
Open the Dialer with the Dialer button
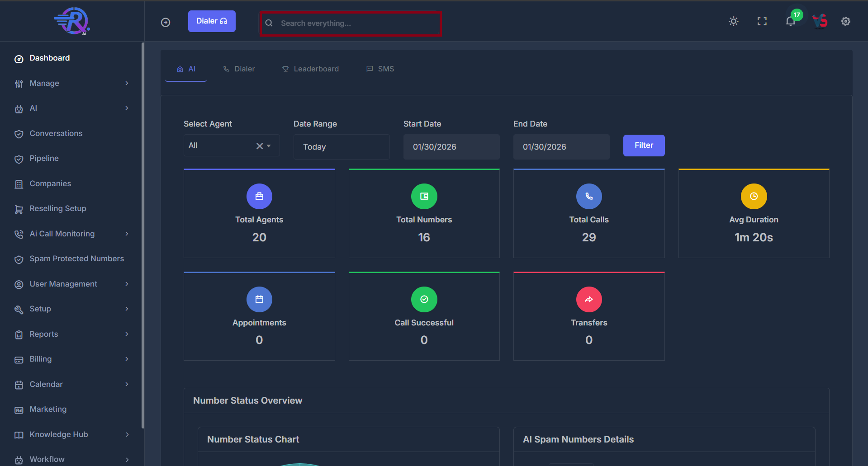(211, 21)
